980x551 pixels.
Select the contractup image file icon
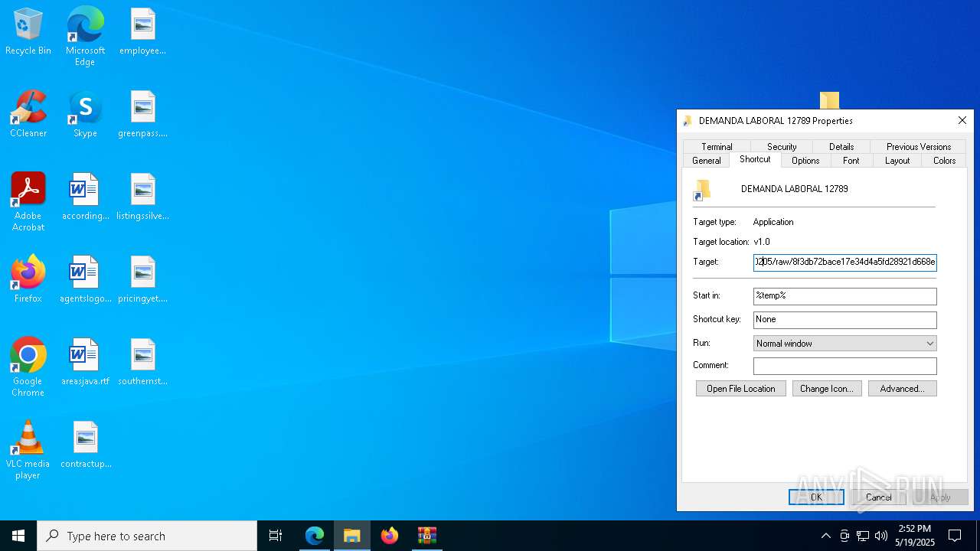pyautogui.click(x=85, y=445)
